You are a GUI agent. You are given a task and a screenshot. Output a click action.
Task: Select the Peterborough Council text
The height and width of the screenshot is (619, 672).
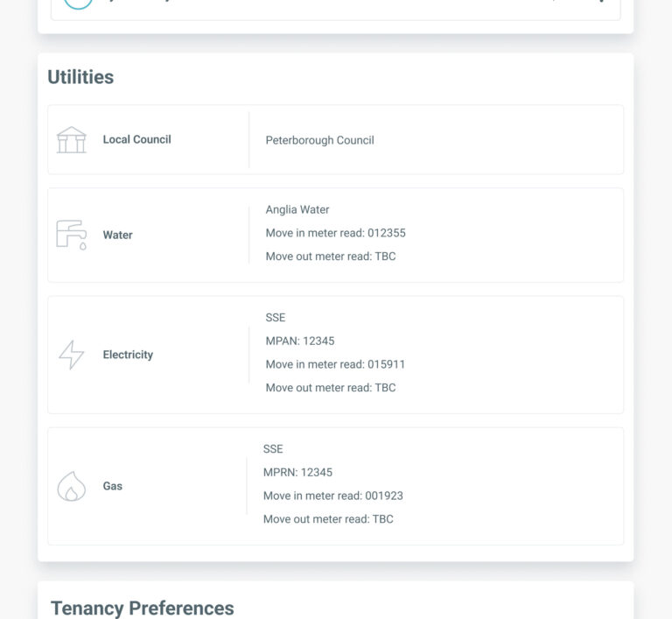(x=319, y=140)
